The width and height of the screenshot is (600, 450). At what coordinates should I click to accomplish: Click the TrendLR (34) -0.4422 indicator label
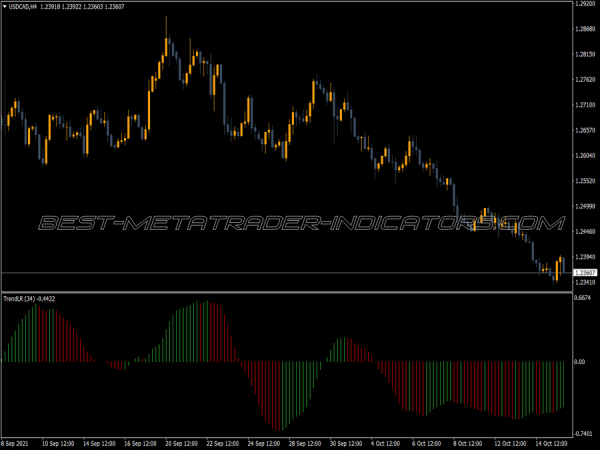29,298
